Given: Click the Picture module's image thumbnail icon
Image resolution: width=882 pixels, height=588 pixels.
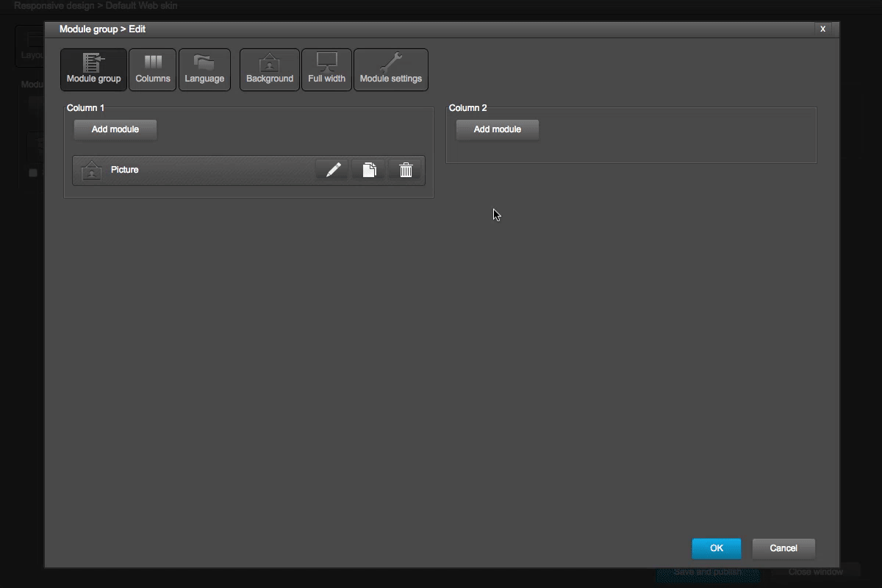Looking at the screenshot, I should click(x=91, y=170).
